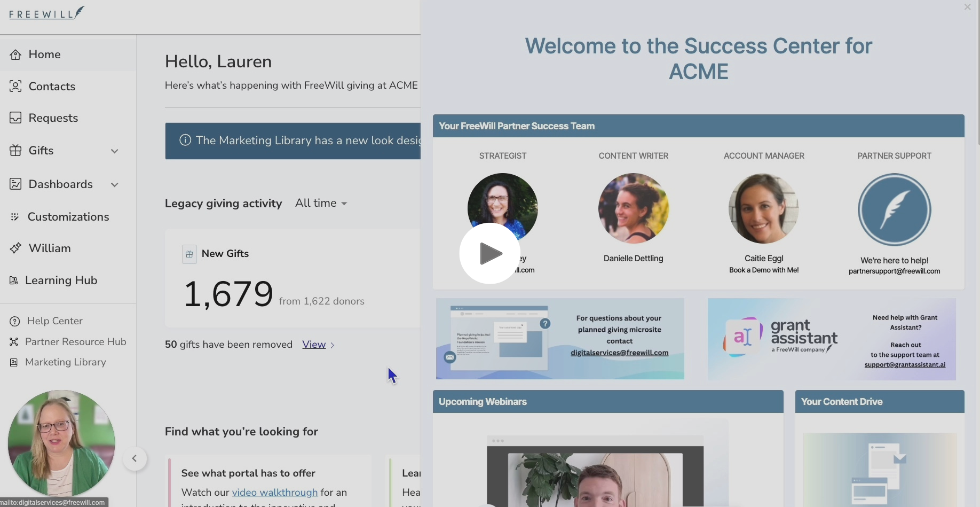Viewport: 980px width, 507px height.
Task: Click the partnersupport@freewill.com email
Action: (x=894, y=271)
